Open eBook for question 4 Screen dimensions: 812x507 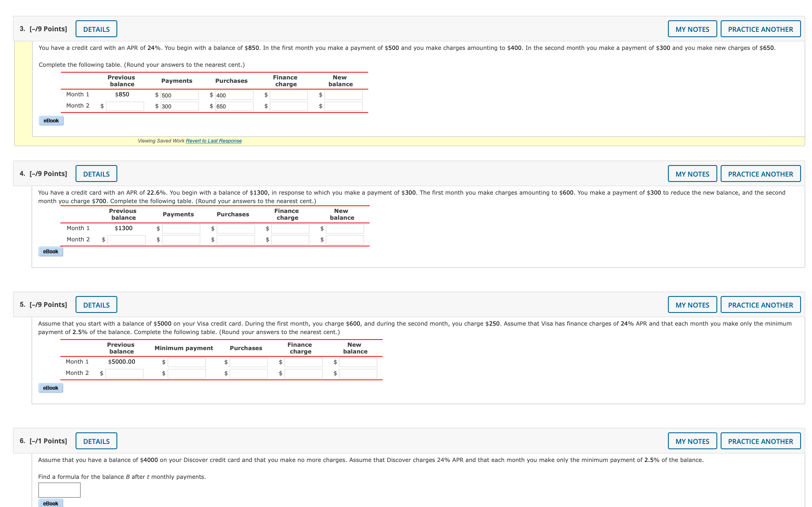pos(51,252)
